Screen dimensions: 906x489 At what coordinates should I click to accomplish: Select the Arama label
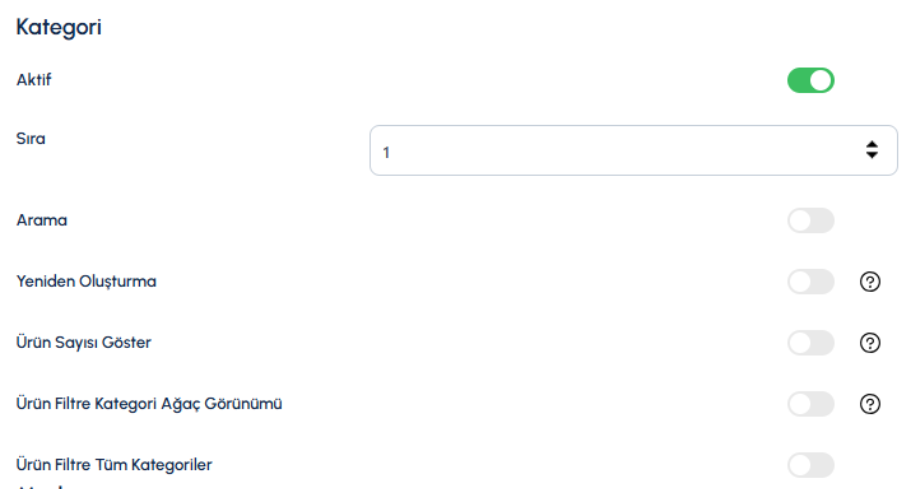42,220
